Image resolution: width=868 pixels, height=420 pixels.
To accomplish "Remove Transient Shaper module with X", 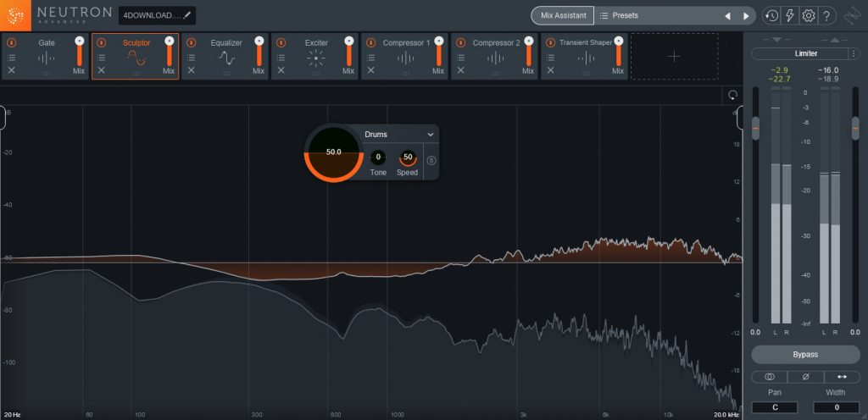I will tap(550, 70).
